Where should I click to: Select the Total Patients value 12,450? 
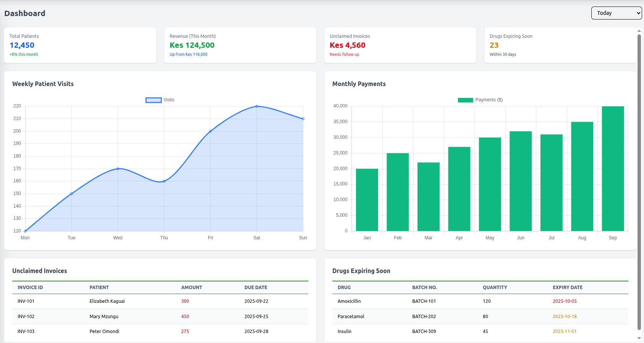(x=22, y=45)
